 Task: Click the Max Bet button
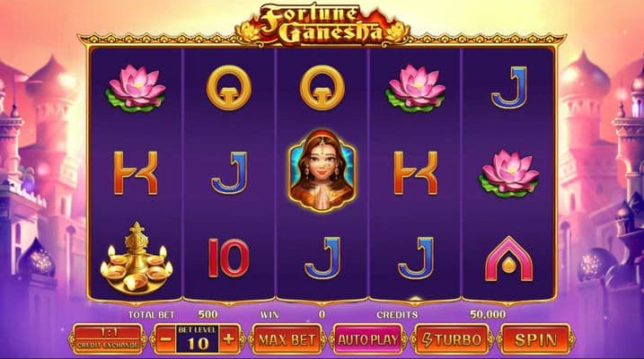pos(287,340)
